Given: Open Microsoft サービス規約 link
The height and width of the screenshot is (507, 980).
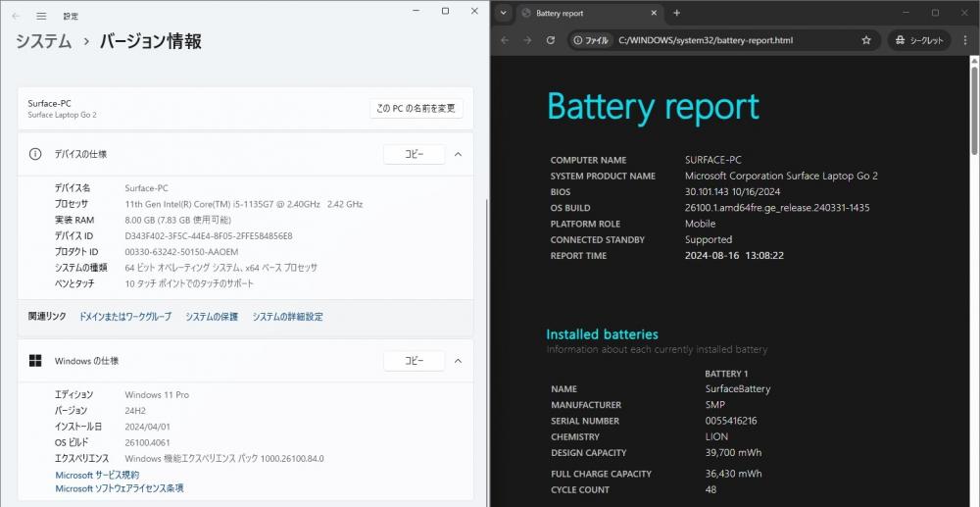Looking at the screenshot, I should coord(97,475).
